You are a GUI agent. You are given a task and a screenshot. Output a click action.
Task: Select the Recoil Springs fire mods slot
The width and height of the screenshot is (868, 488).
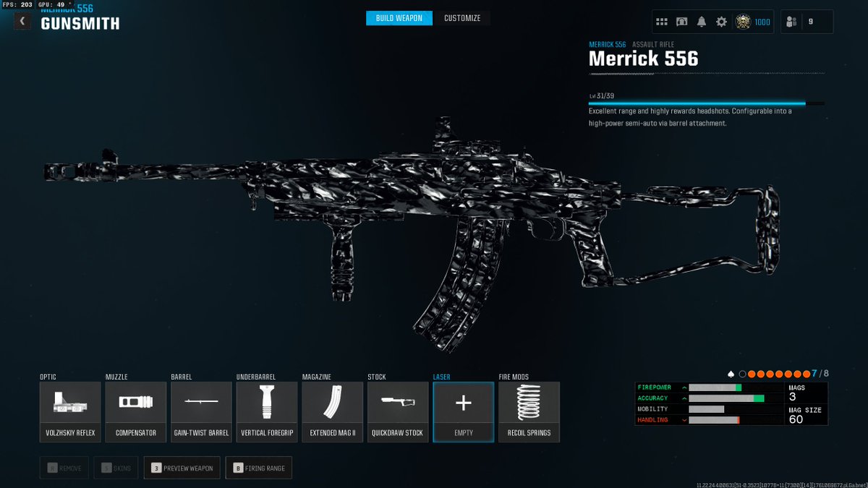[529, 411]
